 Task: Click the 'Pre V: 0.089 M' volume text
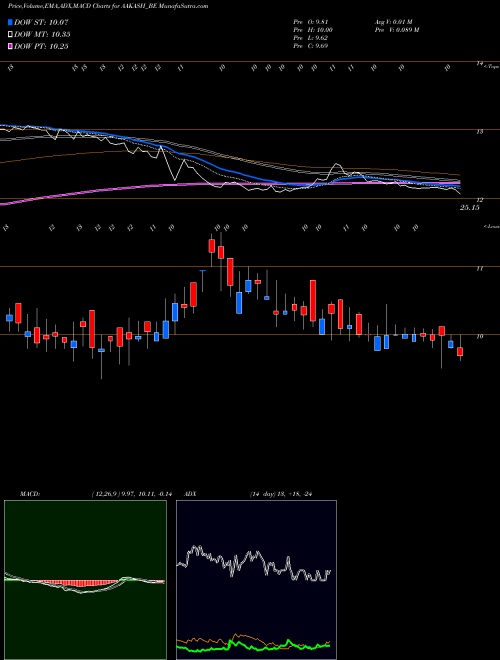click(x=397, y=30)
